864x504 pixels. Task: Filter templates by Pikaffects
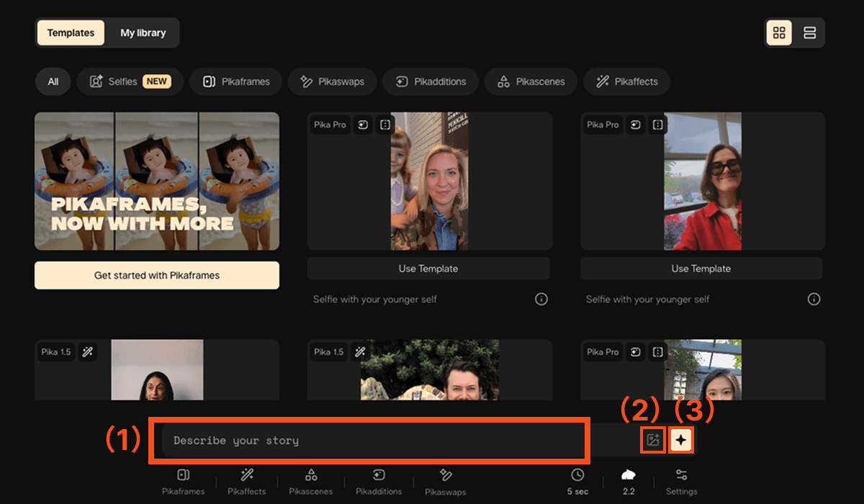(x=626, y=81)
